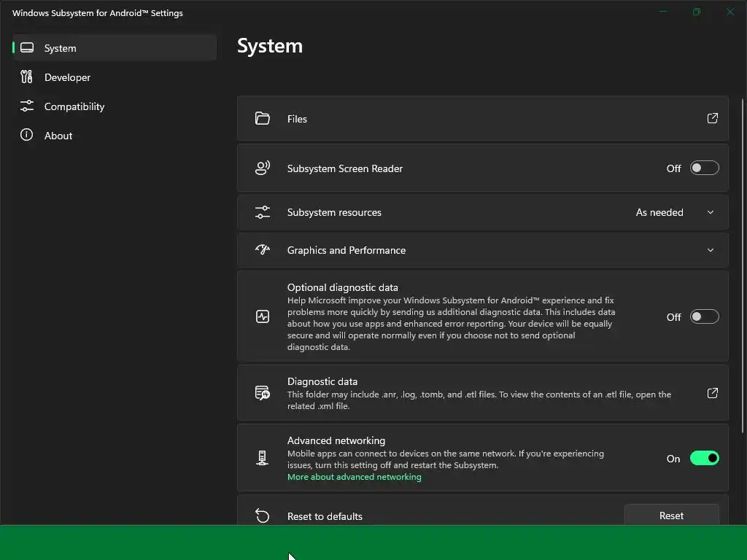The width and height of the screenshot is (747, 560).
Task: Click the System monitor icon in sidebar
Action: point(27,47)
